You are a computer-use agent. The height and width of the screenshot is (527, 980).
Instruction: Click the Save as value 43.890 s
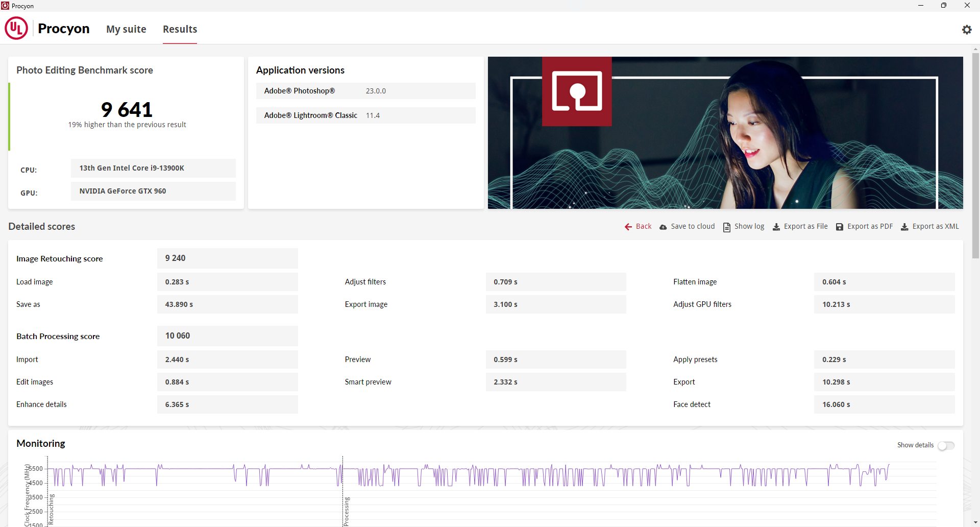pyautogui.click(x=227, y=304)
